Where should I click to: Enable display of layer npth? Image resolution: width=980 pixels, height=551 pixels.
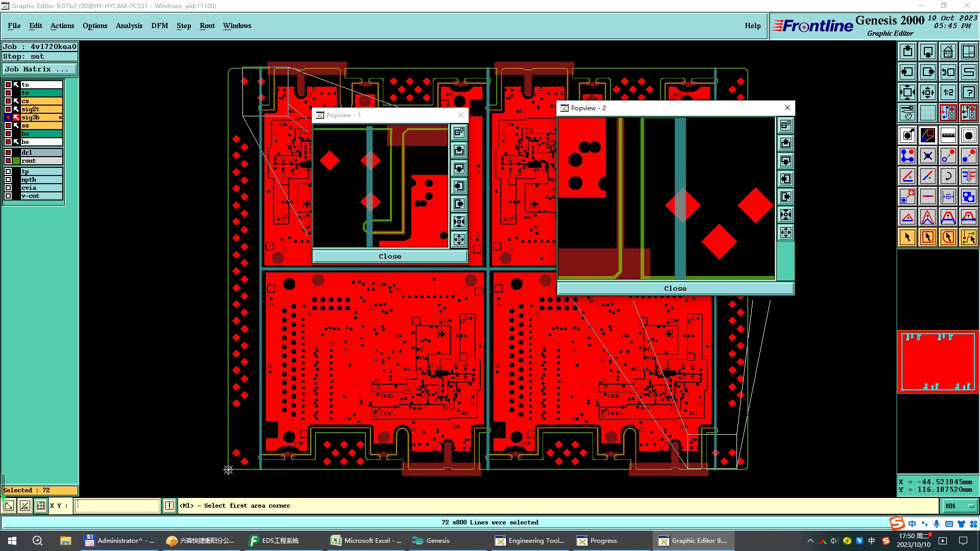tap(8, 180)
